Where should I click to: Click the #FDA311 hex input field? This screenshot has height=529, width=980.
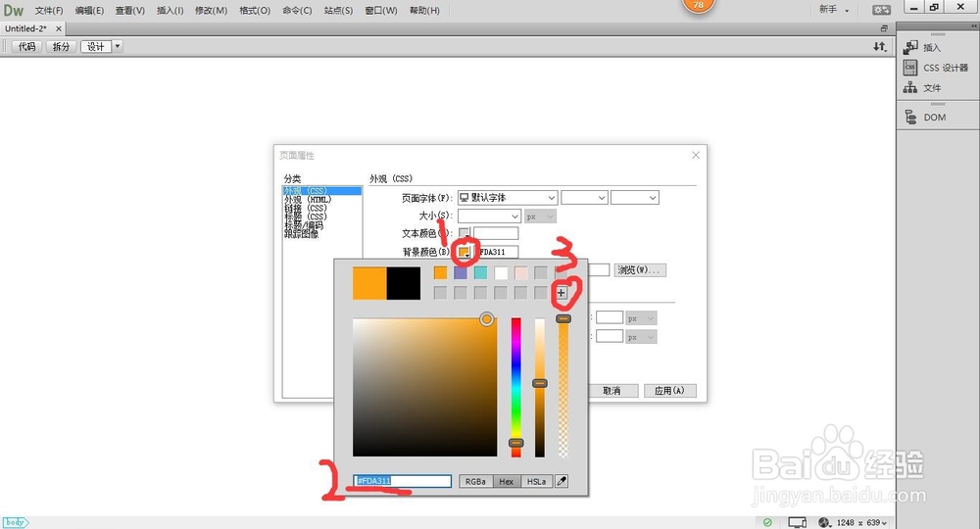[403, 481]
